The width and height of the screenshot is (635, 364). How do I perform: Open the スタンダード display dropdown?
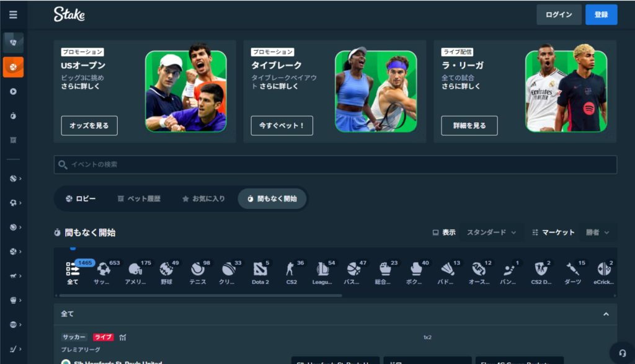point(491,233)
